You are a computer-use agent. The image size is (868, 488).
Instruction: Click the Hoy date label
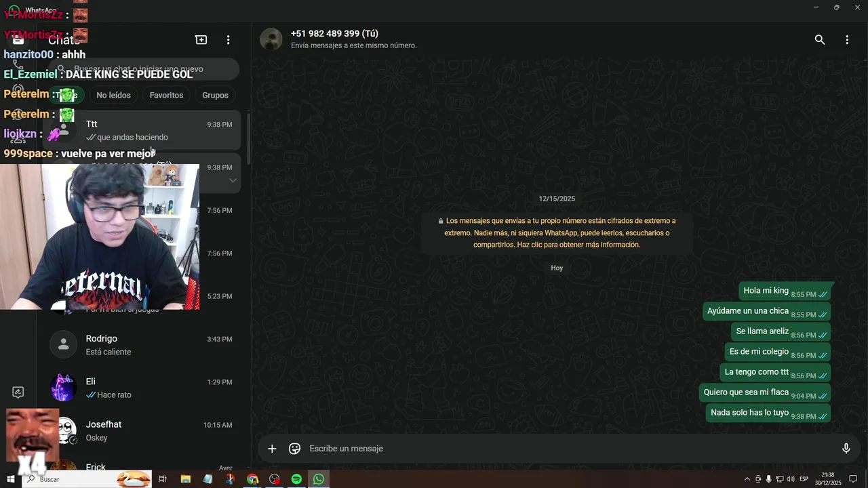[x=557, y=268]
